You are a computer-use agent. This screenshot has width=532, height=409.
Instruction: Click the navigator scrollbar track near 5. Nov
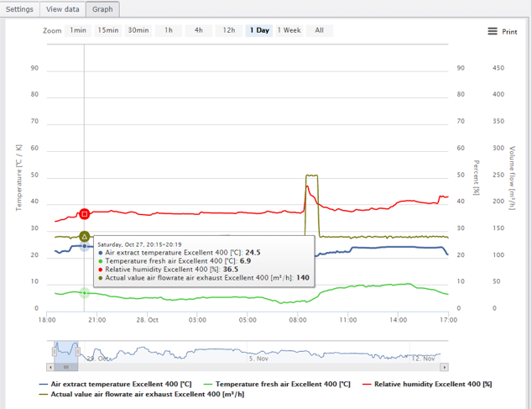[258, 367]
